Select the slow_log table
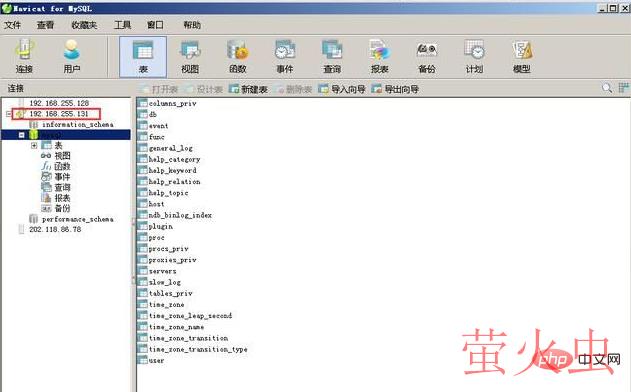631x392 pixels. [165, 283]
